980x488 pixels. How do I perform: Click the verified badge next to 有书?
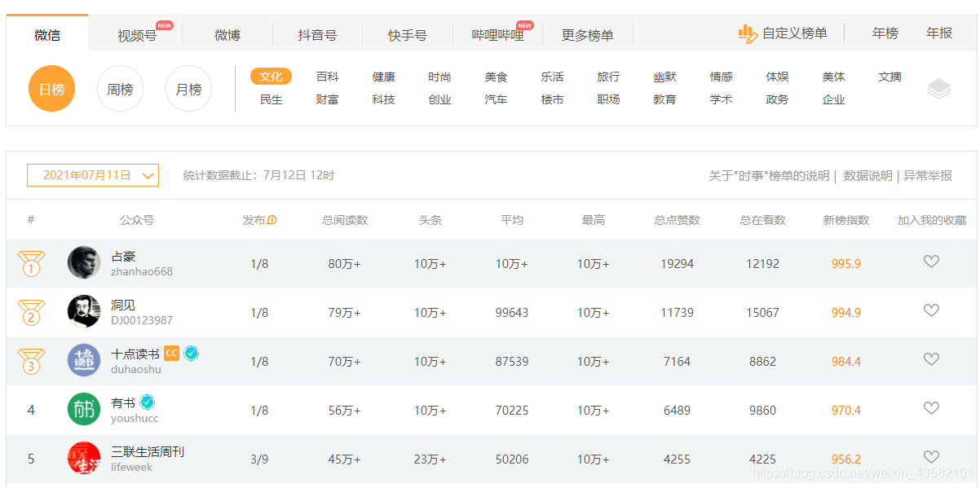pos(148,402)
